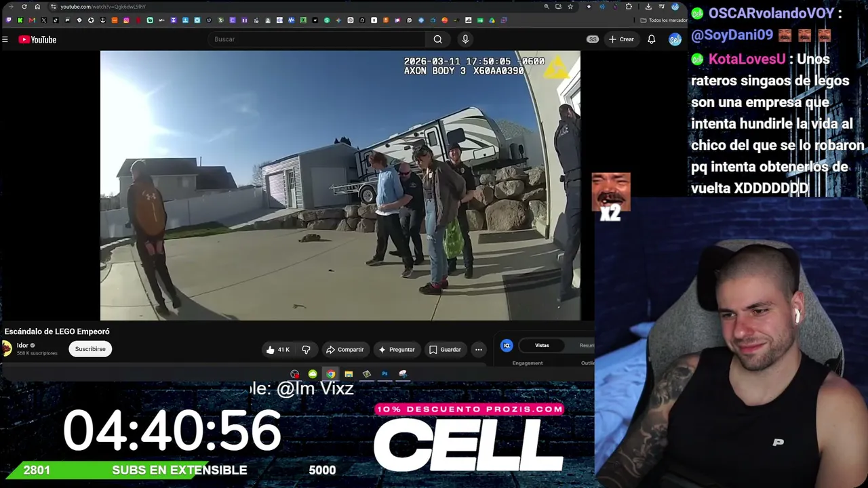Open the green app in the taskbar
This screenshot has width=868, height=488.
(x=313, y=374)
